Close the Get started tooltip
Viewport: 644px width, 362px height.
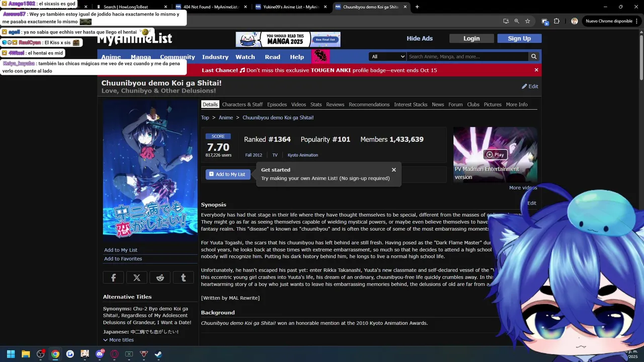[x=394, y=170]
